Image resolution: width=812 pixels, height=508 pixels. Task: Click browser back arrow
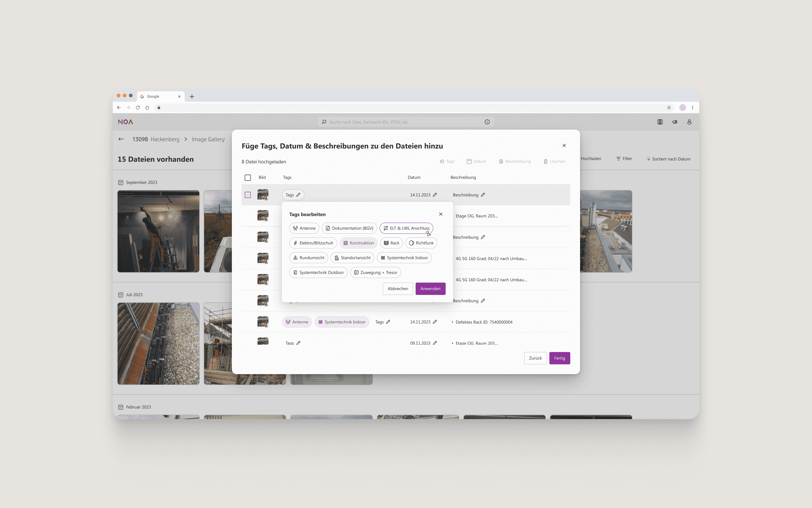point(119,107)
